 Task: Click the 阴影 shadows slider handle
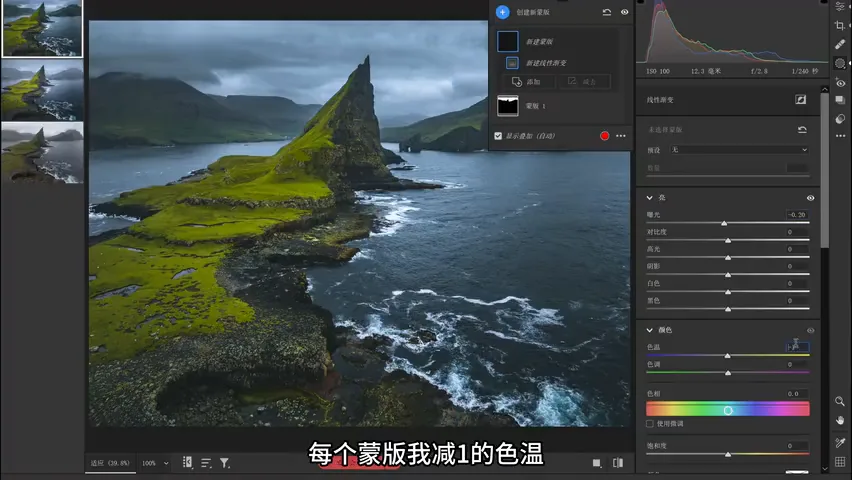click(728, 275)
